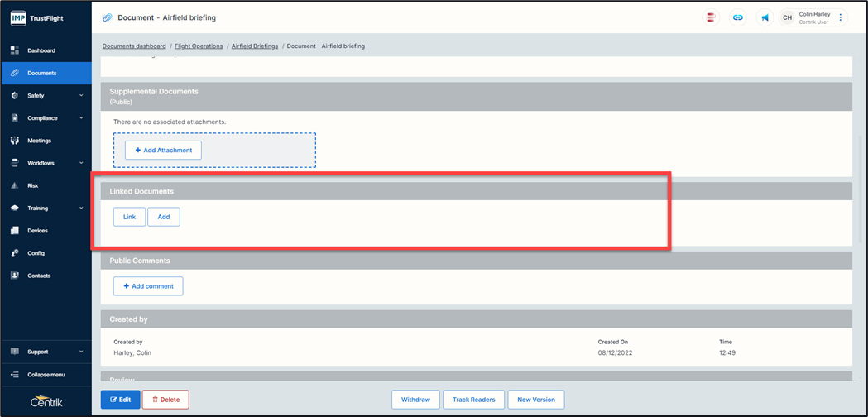868x417 pixels.
Task: Click the Training graduation cap icon
Action: 15,208
